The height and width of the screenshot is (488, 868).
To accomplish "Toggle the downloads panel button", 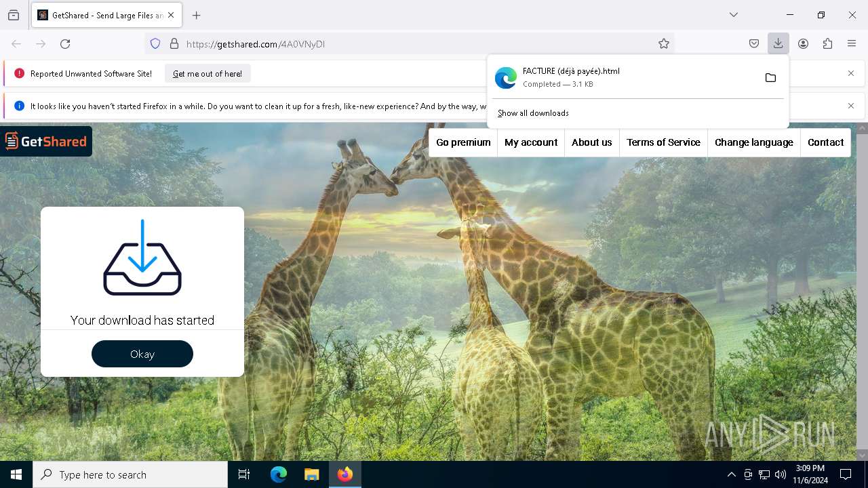I will [x=778, y=43].
